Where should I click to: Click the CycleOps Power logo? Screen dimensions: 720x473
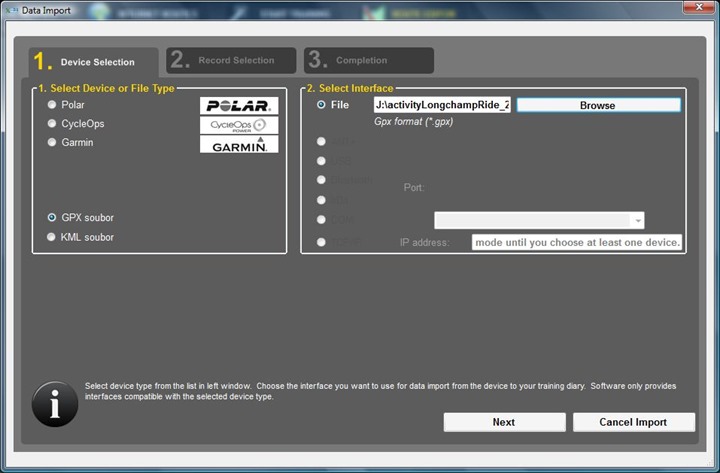pyautogui.click(x=239, y=125)
